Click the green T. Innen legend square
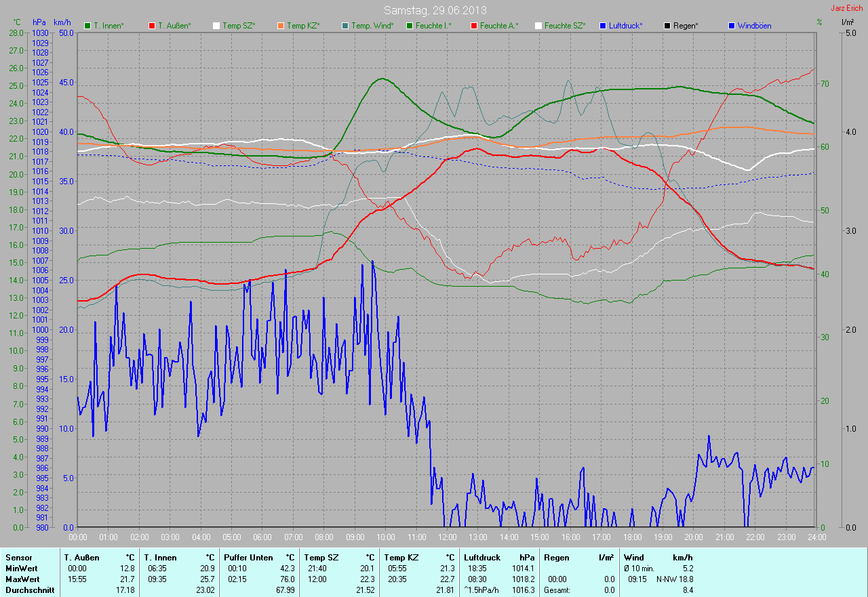 click(87, 26)
